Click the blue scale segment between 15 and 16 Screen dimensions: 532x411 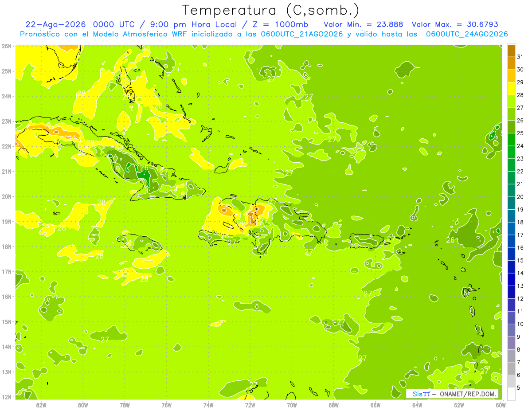(511, 254)
